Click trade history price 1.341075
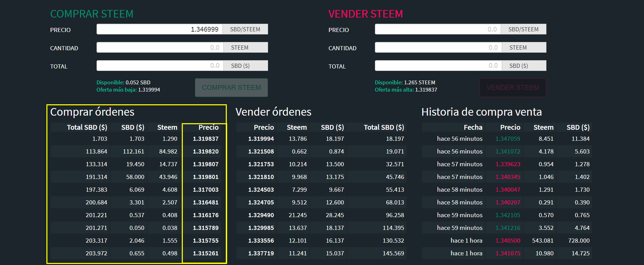 [x=508, y=253]
